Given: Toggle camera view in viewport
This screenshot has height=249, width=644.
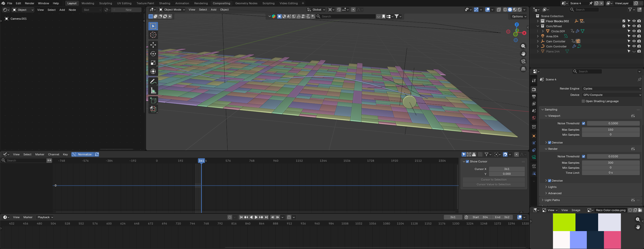Looking at the screenshot, I should 523,61.
